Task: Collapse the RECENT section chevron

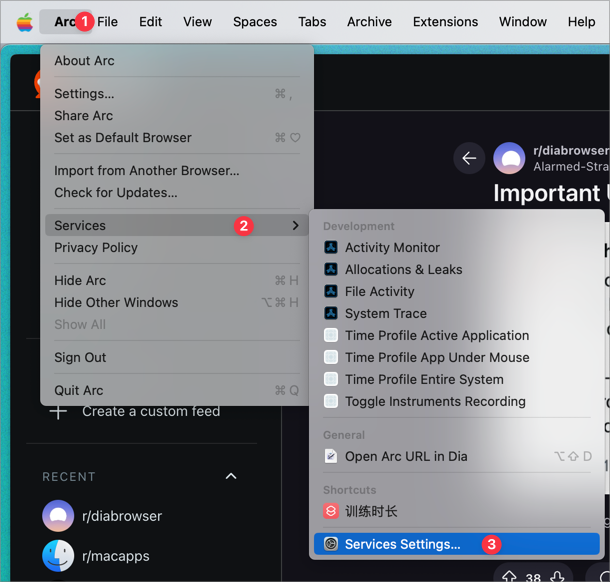Action: 231,476
